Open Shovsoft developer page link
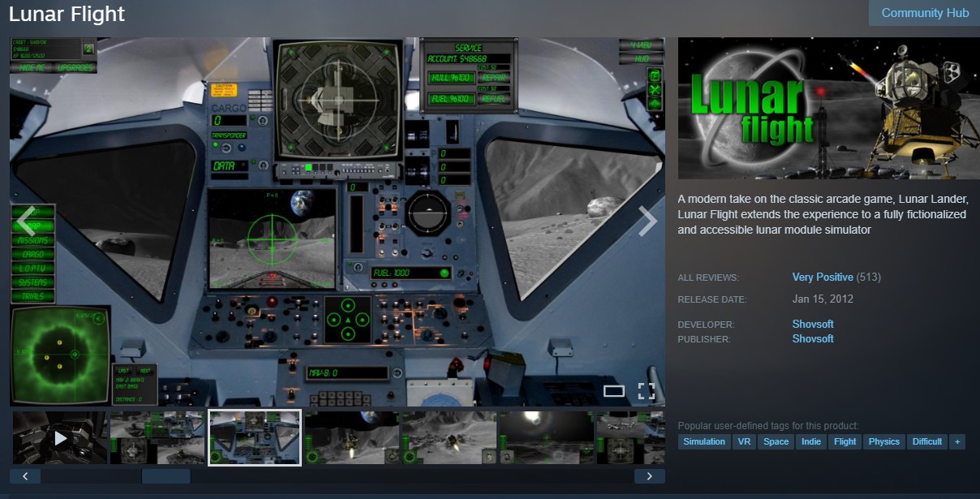This screenshot has width=980, height=499. tap(813, 324)
